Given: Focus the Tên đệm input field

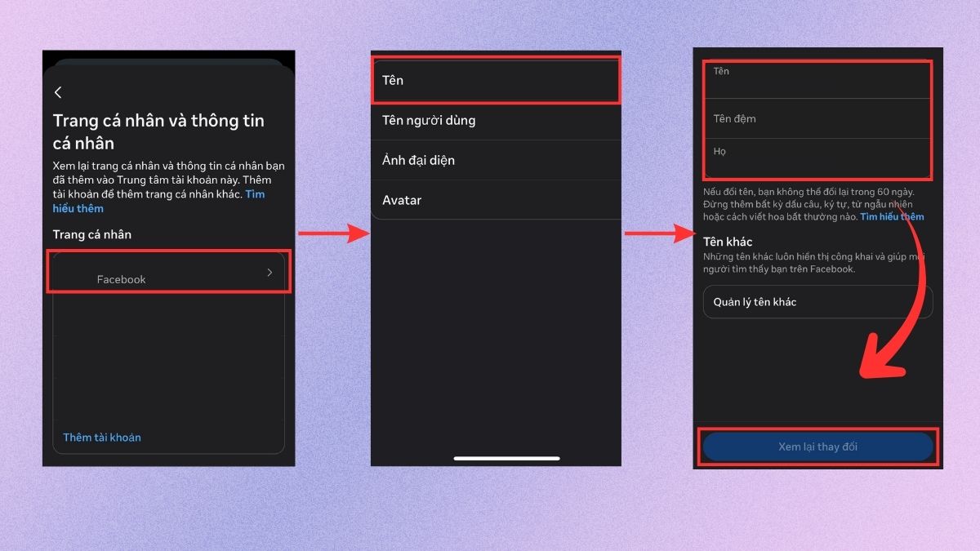Looking at the screenshot, I should [x=817, y=118].
